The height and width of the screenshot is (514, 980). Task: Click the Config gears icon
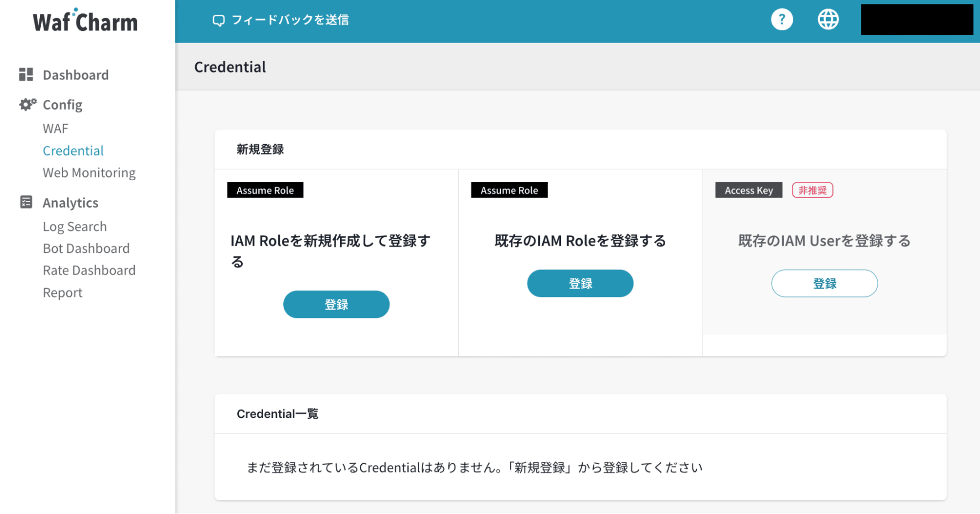(x=27, y=104)
